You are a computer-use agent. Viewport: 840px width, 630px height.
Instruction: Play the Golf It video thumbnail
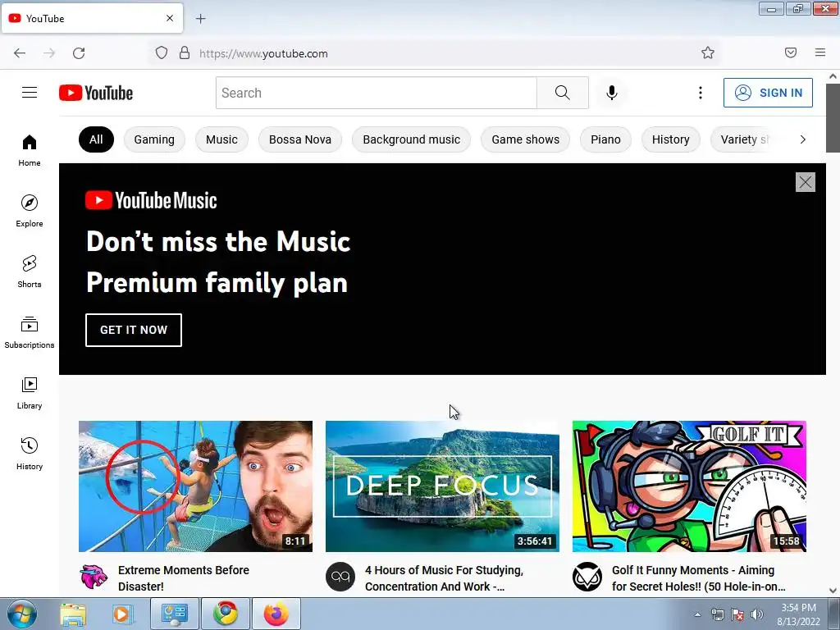coord(689,486)
